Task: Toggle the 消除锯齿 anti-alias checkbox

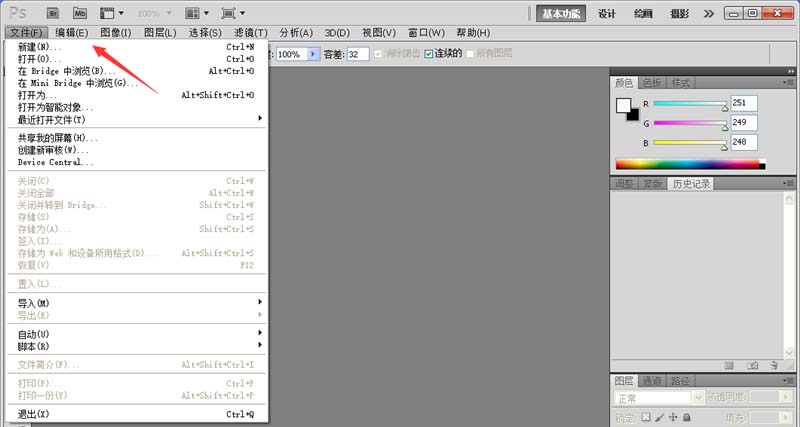Action: [378, 54]
